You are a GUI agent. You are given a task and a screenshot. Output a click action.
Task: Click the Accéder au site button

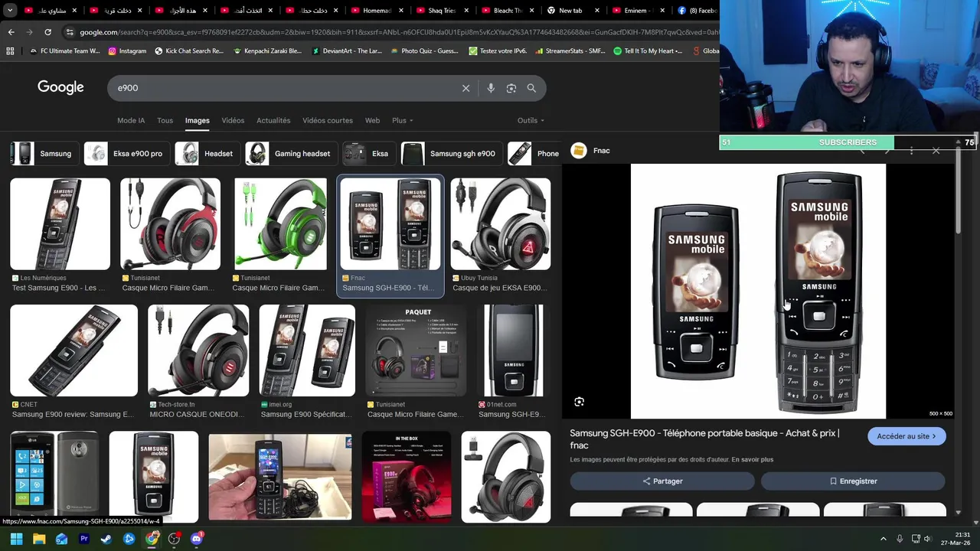pyautogui.click(x=906, y=436)
